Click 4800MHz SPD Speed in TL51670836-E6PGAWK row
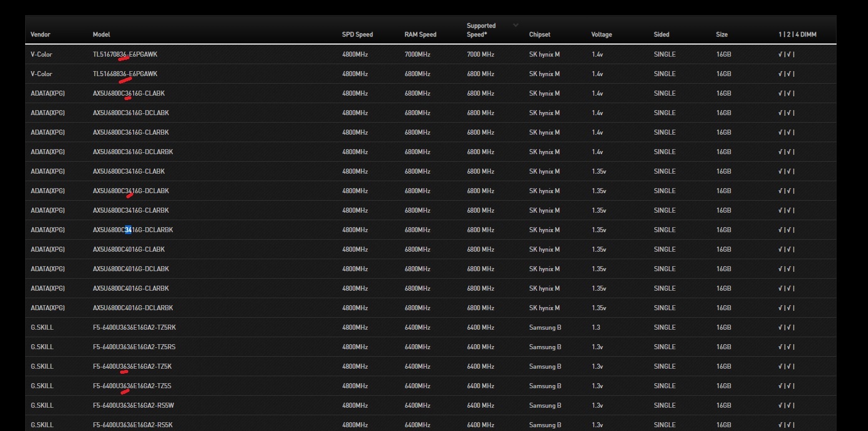The height and width of the screenshot is (431, 868). pos(355,55)
